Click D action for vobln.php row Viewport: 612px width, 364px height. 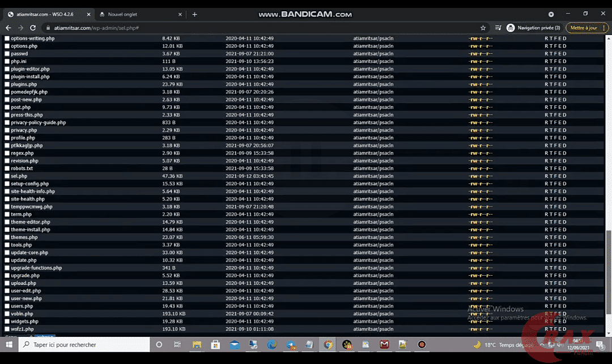564,314
